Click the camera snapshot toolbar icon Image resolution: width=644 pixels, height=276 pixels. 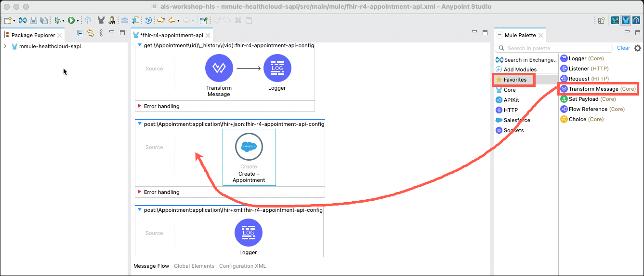point(125,20)
